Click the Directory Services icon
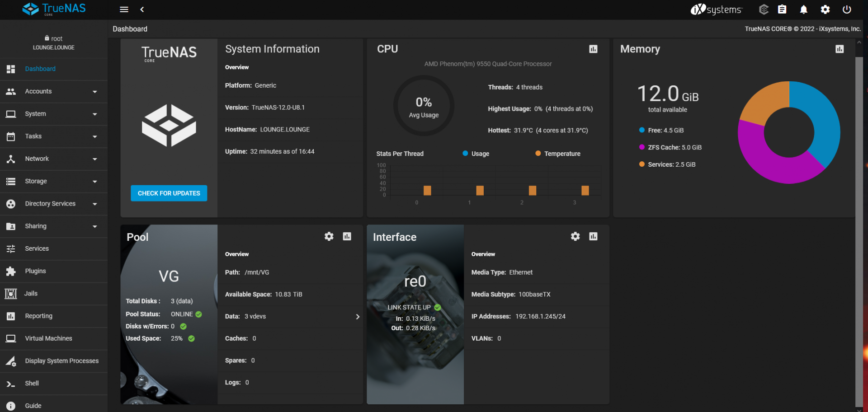This screenshot has height=412, width=868. coord(11,204)
